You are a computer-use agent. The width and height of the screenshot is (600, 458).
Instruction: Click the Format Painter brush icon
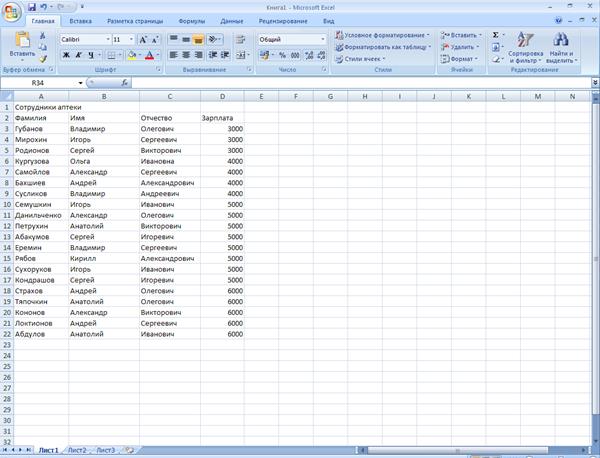click(43, 59)
